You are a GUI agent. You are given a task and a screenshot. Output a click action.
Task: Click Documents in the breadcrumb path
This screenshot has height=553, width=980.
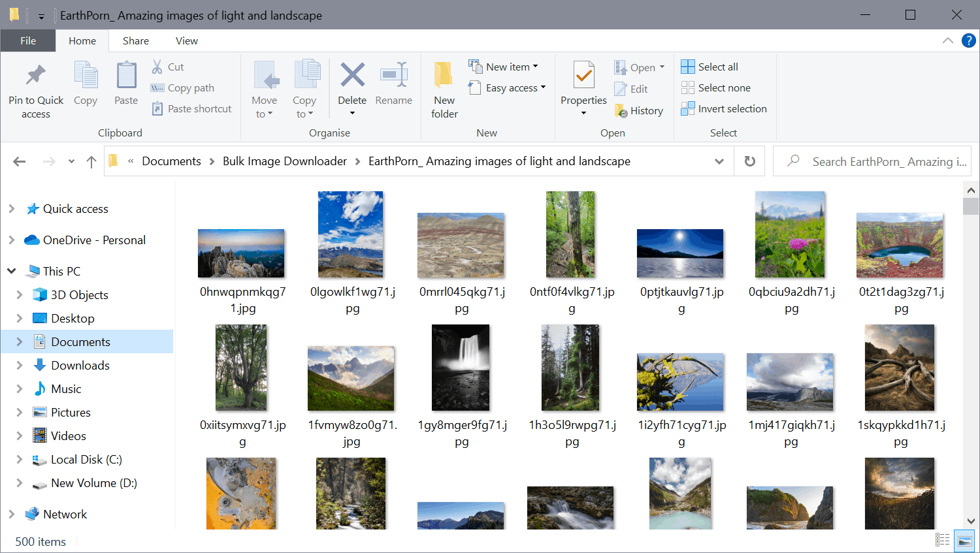click(171, 161)
